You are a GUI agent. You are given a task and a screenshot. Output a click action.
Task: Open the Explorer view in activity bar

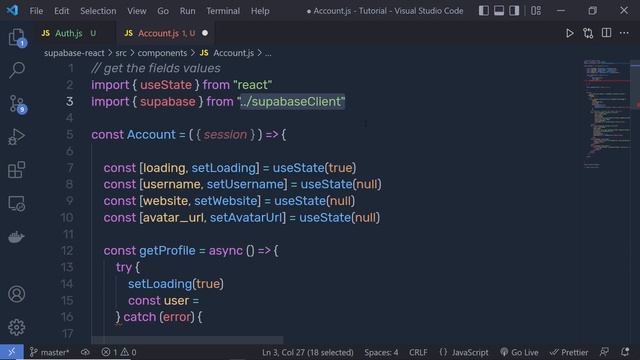(16, 37)
